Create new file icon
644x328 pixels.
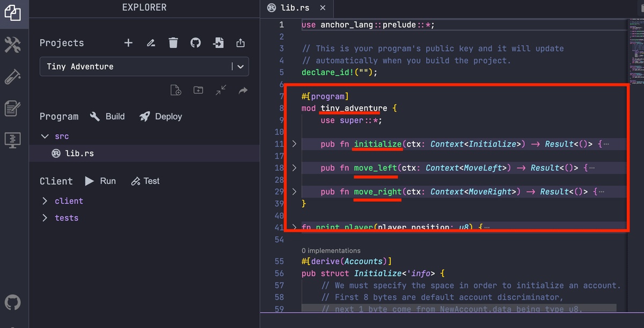click(175, 90)
